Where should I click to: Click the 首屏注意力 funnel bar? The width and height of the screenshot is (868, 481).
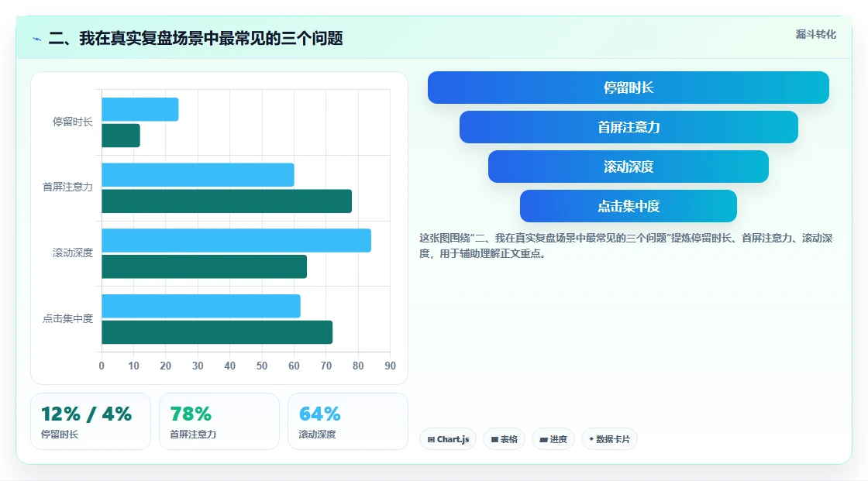629,127
